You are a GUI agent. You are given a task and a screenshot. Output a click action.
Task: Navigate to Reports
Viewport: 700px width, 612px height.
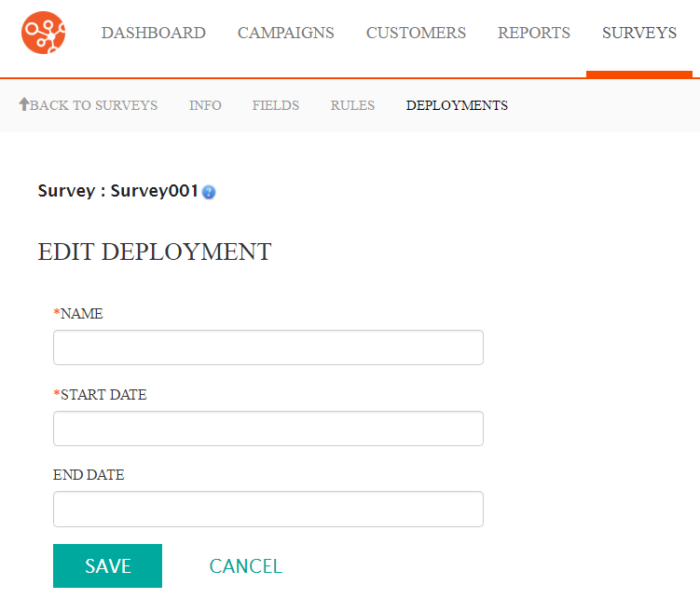(x=534, y=33)
